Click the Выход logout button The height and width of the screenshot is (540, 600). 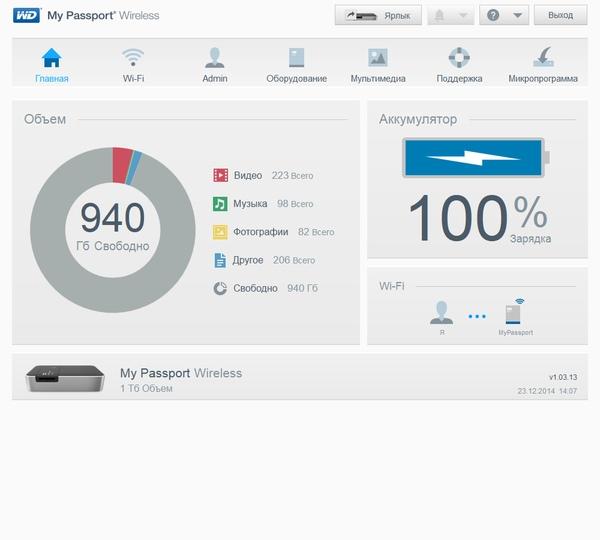tap(561, 15)
